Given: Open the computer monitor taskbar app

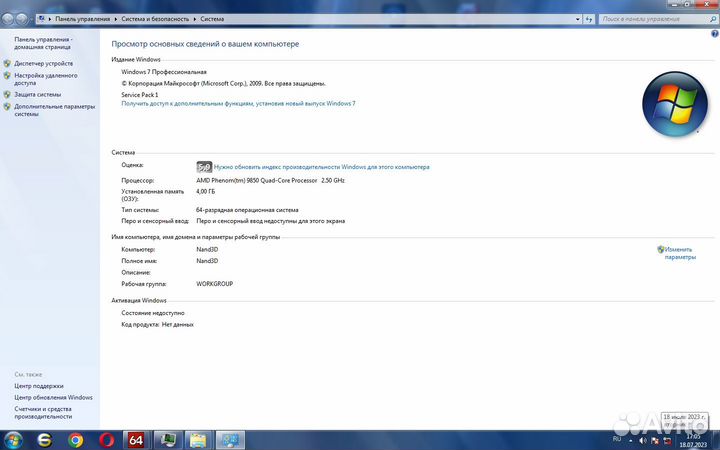Looking at the screenshot, I should tap(168, 440).
